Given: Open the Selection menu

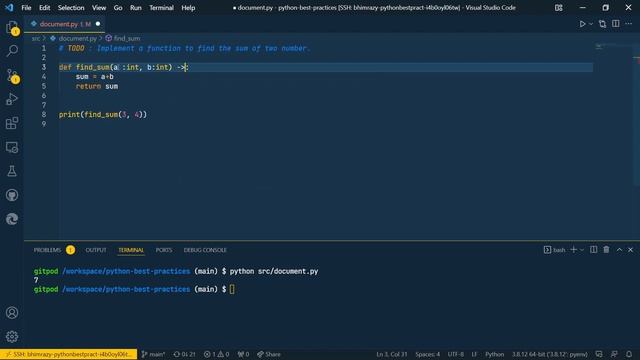Looking at the screenshot, I should (x=71, y=8).
